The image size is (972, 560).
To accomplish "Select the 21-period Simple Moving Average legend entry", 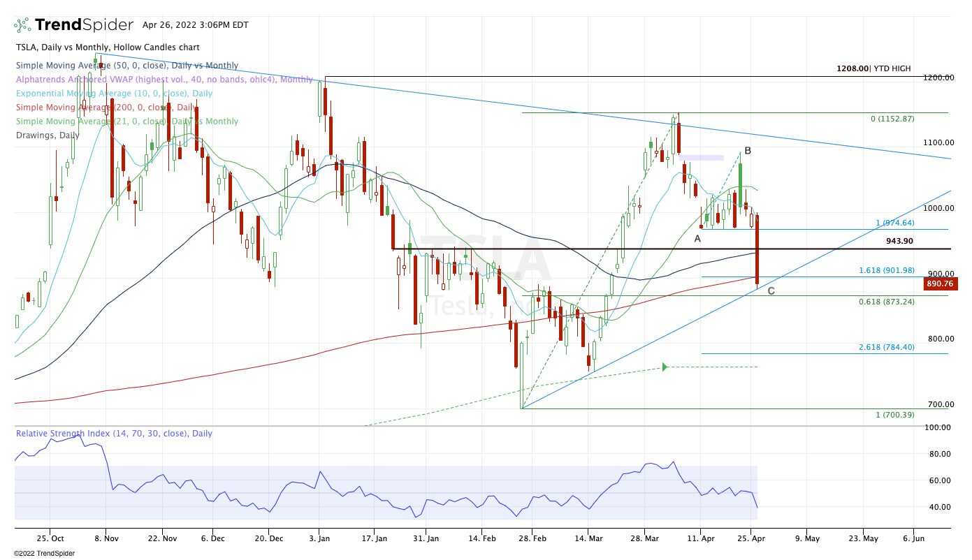I will (127, 121).
